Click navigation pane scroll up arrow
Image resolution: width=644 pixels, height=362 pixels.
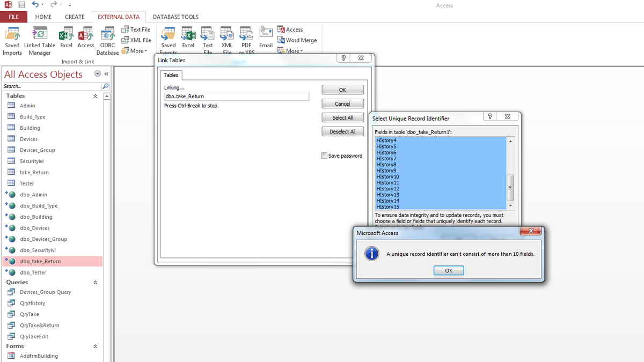(107, 97)
